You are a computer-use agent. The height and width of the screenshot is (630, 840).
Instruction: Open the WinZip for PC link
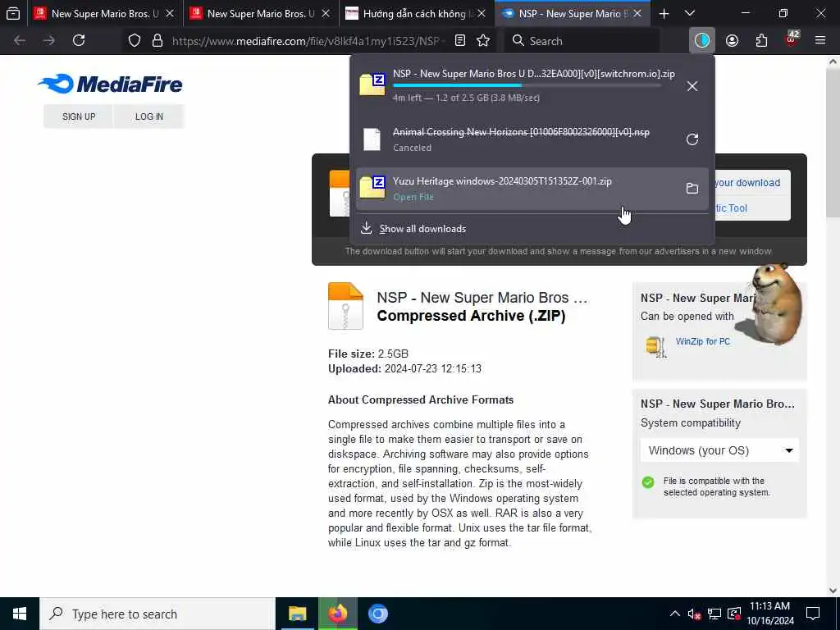click(703, 341)
